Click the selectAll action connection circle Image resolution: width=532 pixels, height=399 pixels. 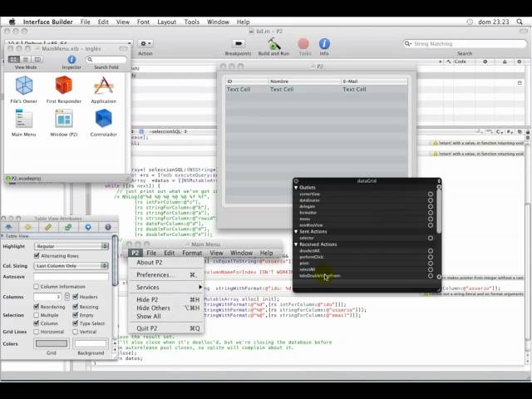click(431, 269)
